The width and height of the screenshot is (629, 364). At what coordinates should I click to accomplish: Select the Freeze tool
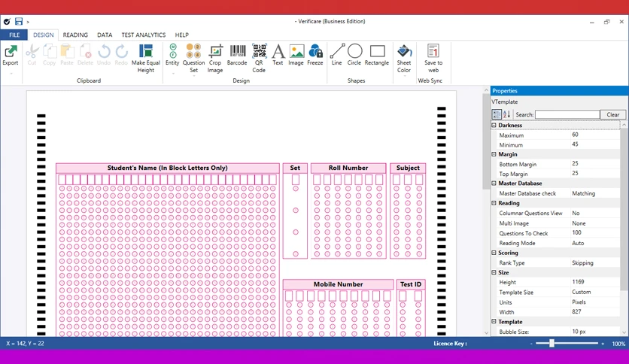click(315, 56)
